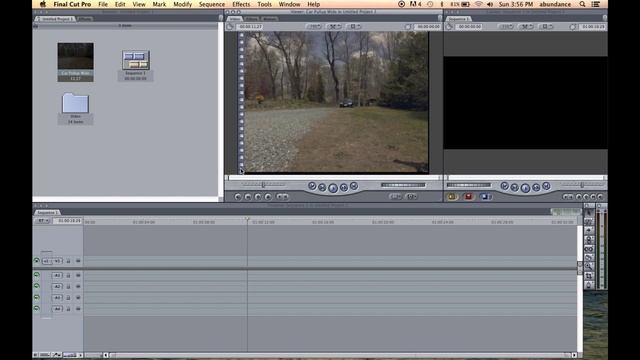
Task: Open the Tools menu
Action: pos(264,4)
